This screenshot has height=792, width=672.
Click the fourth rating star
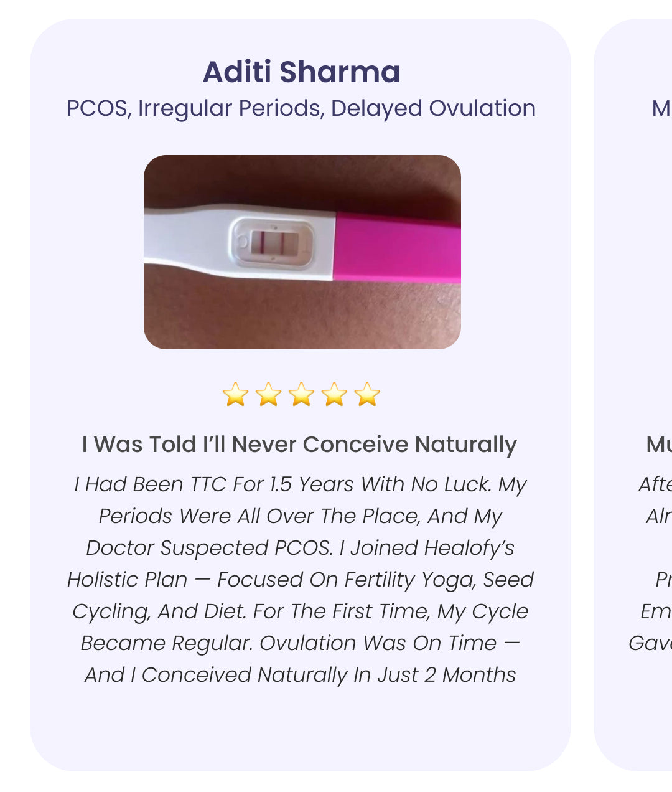(335, 394)
